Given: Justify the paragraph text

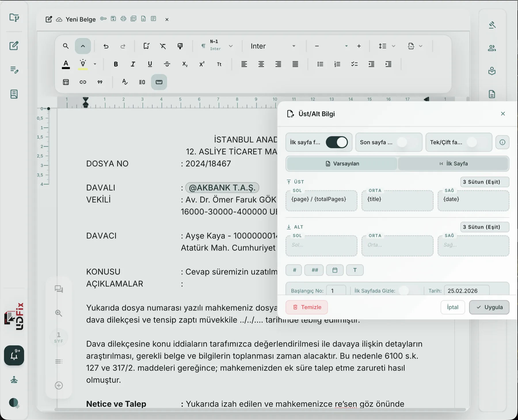Looking at the screenshot, I should (295, 64).
